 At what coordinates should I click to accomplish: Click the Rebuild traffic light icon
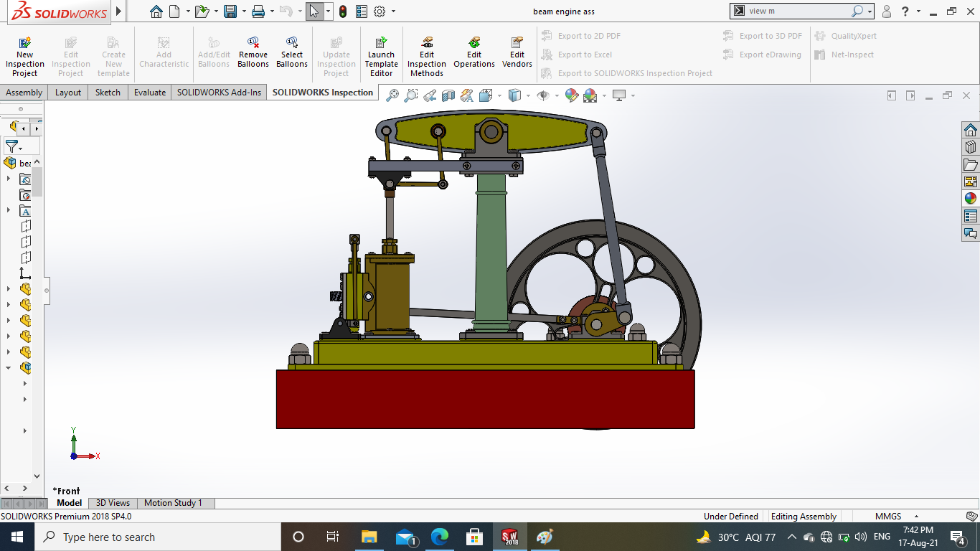(344, 11)
